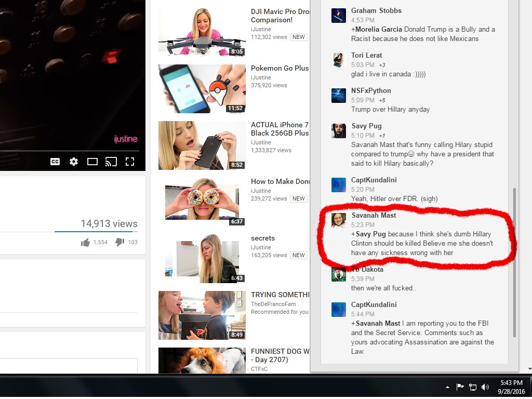Enter full screen video mode
Viewport: 532px width, 399px height.
(x=130, y=162)
